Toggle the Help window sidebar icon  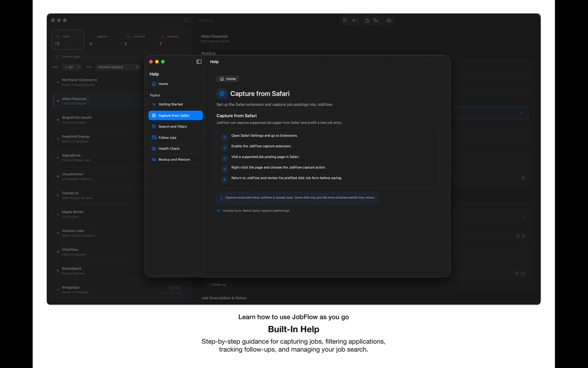[x=199, y=62]
